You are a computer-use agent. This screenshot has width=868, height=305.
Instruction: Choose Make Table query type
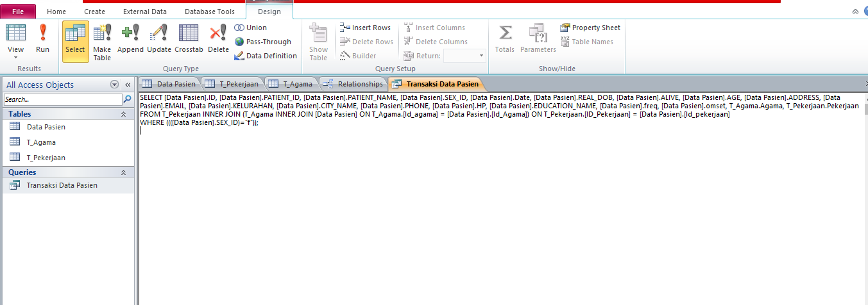102,42
